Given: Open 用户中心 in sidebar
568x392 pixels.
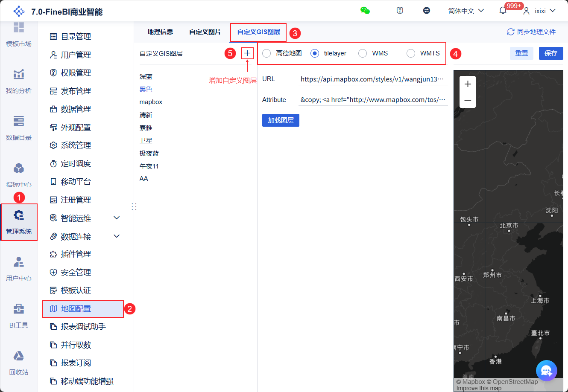Looking at the screenshot, I should [x=19, y=269].
